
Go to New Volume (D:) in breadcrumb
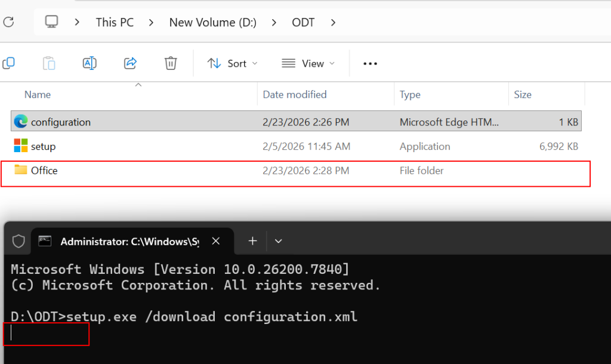[x=212, y=23]
